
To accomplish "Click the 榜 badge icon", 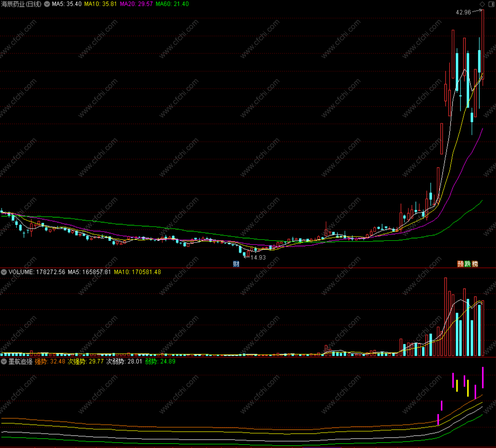I will (475, 264).
